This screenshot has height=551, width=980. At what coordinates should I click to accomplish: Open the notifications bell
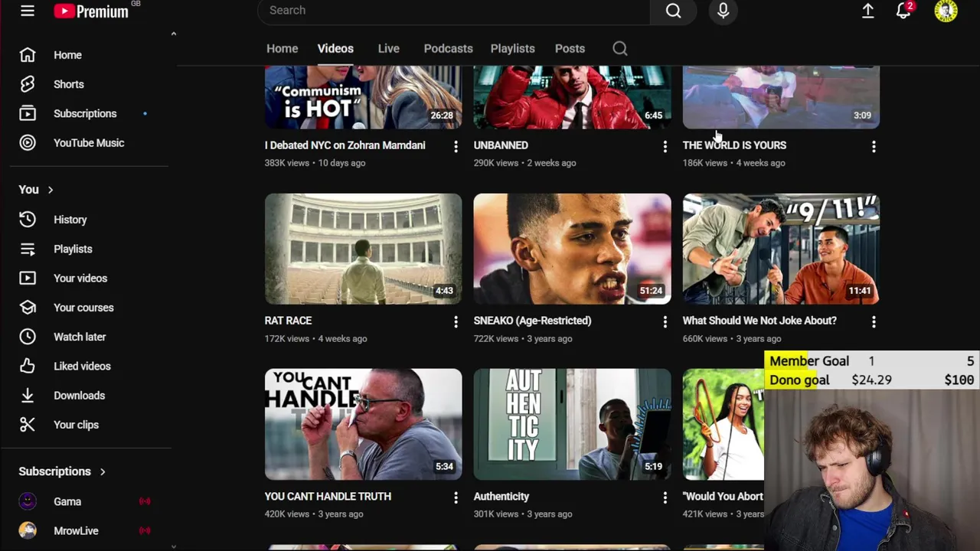click(903, 11)
